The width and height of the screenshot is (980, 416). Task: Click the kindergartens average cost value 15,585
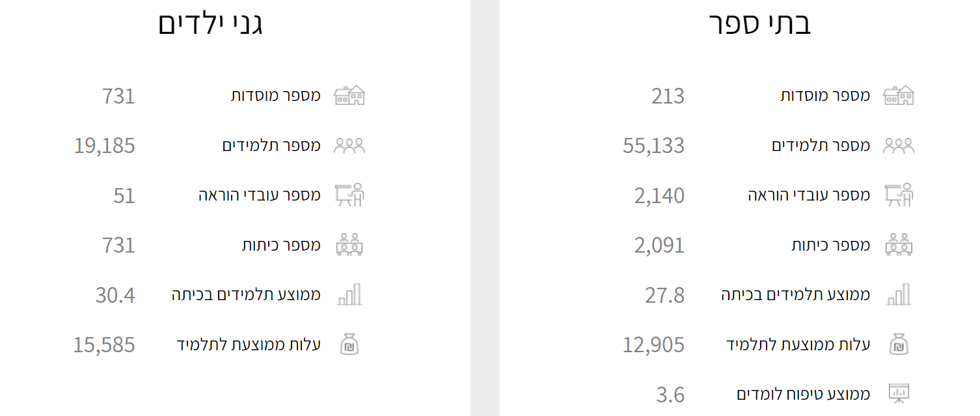click(104, 344)
